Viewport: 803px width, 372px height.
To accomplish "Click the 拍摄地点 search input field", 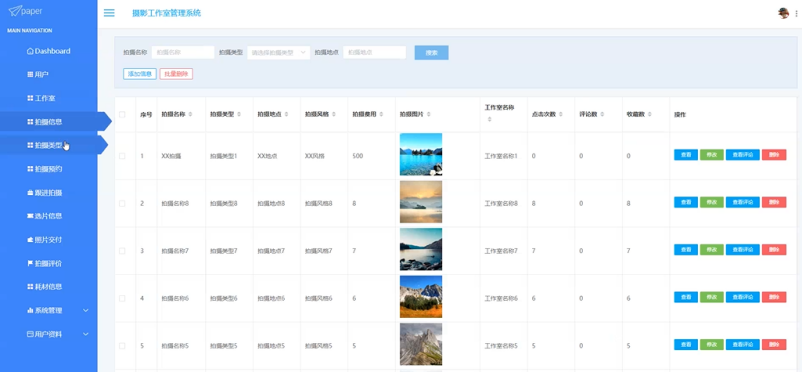I will click(x=374, y=52).
